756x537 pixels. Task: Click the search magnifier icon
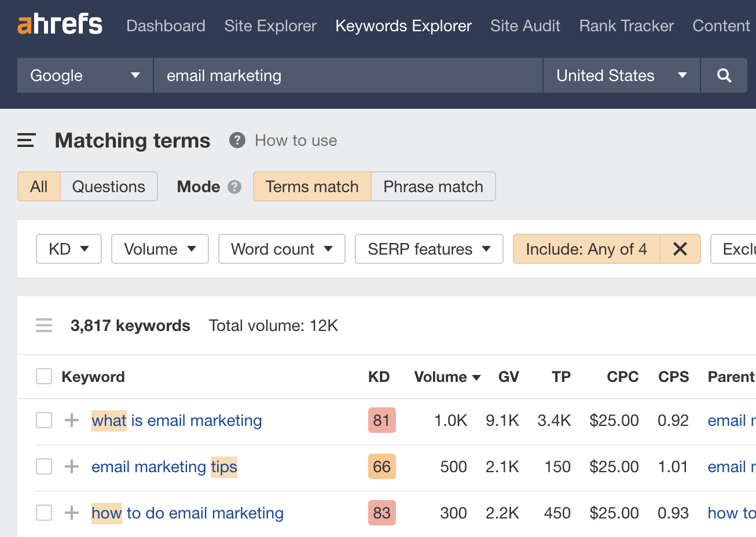724,75
